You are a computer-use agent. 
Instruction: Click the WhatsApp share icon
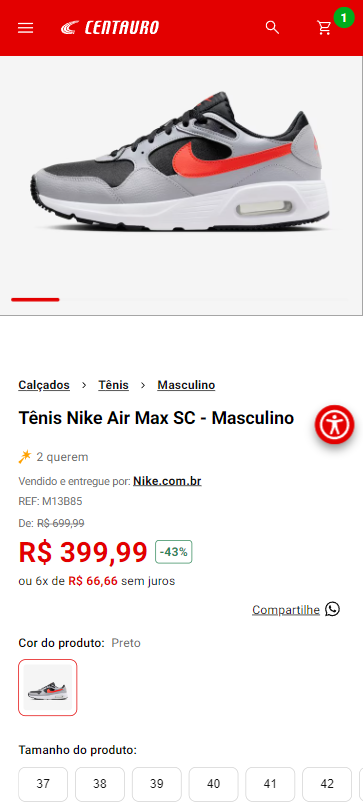[x=332, y=609]
